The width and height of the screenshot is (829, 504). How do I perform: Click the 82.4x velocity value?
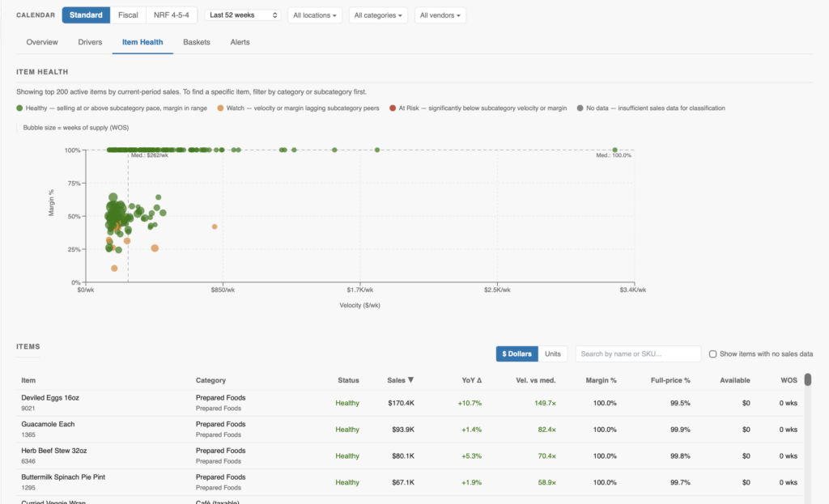click(546, 430)
